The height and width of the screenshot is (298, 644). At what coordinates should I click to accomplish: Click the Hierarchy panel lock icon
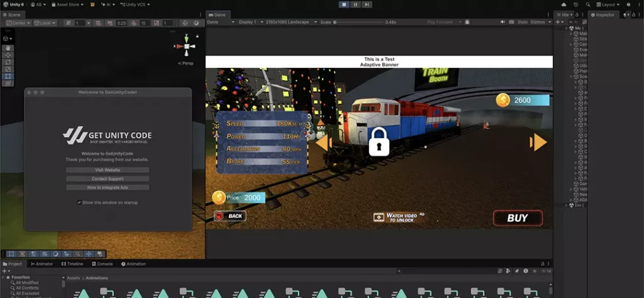(576, 15)
